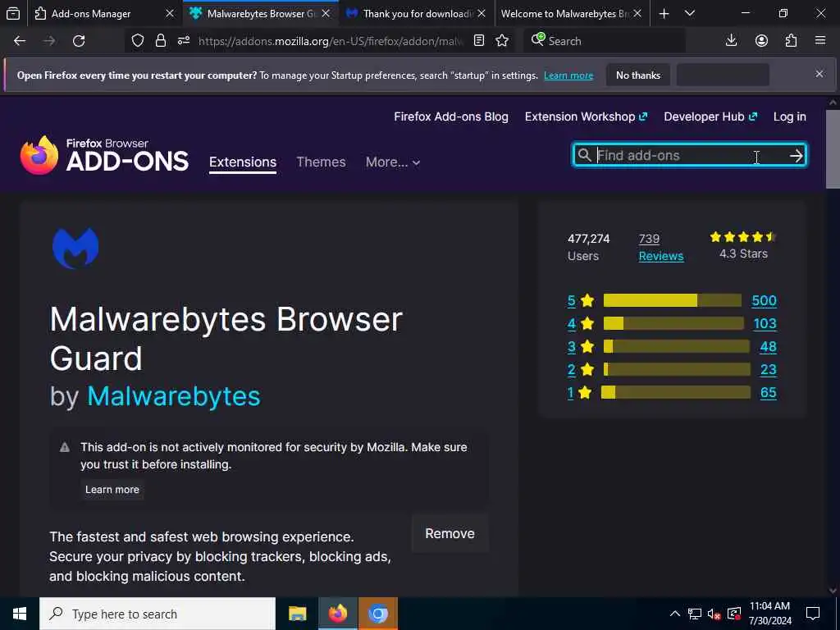
Task: Click the site padlock icon
Action: pos(160,41)
